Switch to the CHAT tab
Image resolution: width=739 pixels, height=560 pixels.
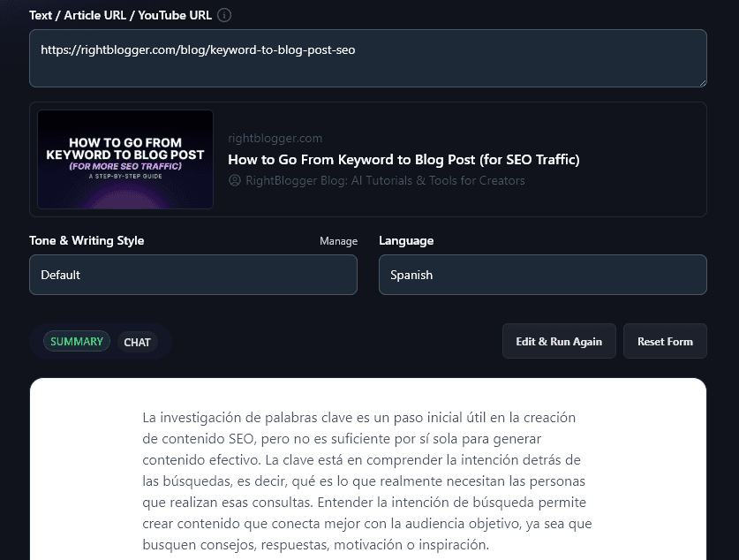tap(138, 342)
